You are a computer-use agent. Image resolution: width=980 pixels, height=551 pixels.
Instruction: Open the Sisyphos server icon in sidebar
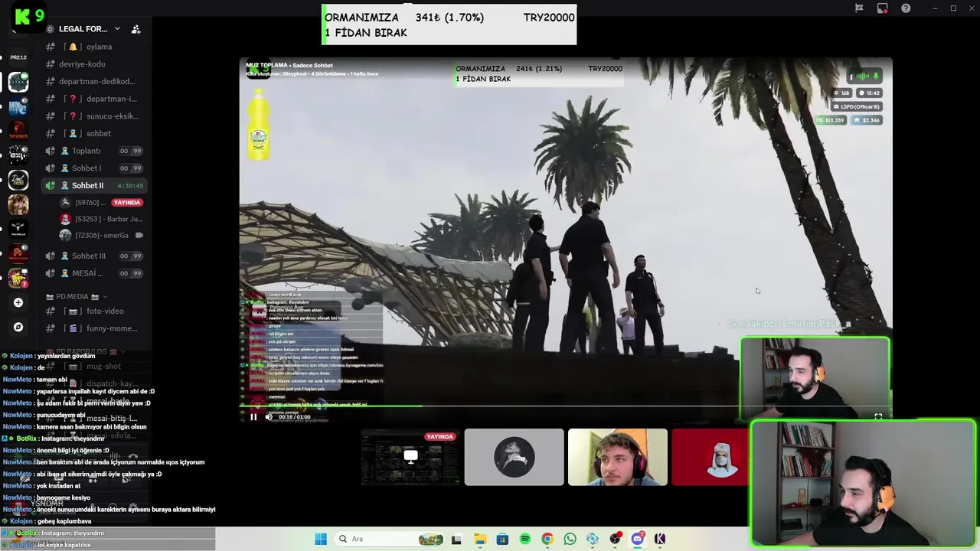tap(18, 131)
